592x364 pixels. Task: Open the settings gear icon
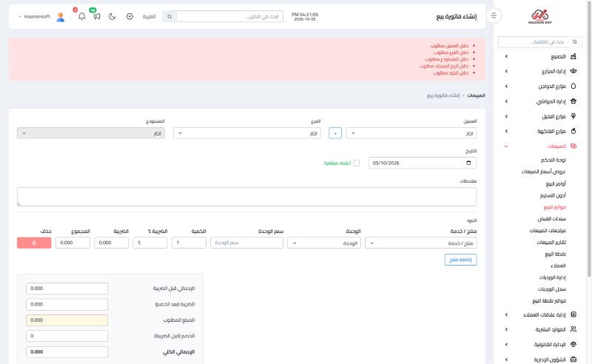(x=129, y=16)
